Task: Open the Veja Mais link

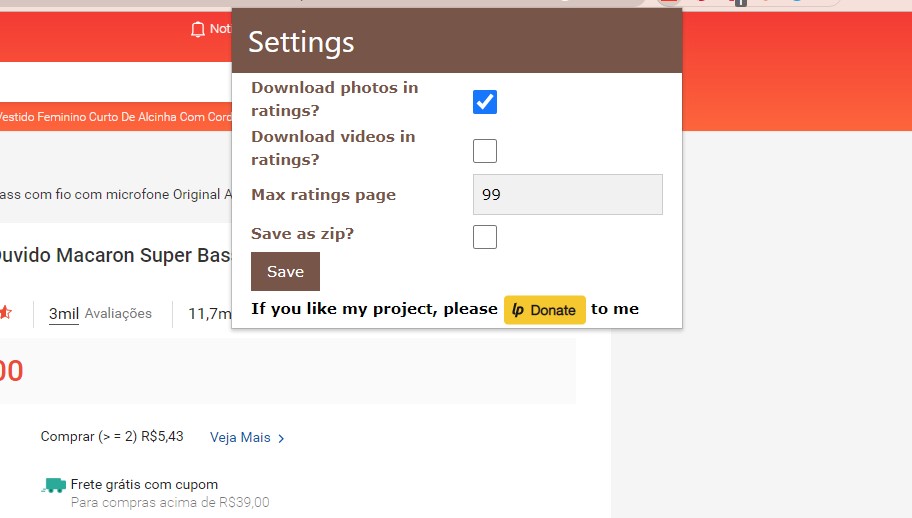Action: point(247,438)
